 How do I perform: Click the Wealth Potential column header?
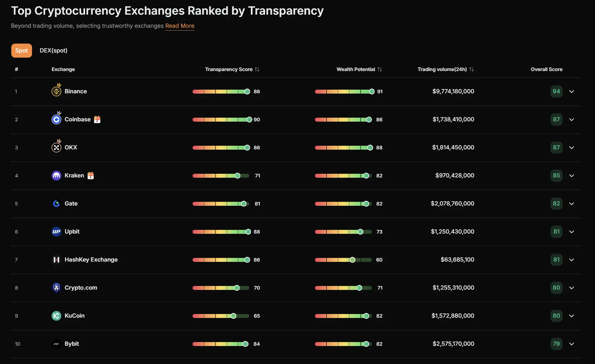356,70
